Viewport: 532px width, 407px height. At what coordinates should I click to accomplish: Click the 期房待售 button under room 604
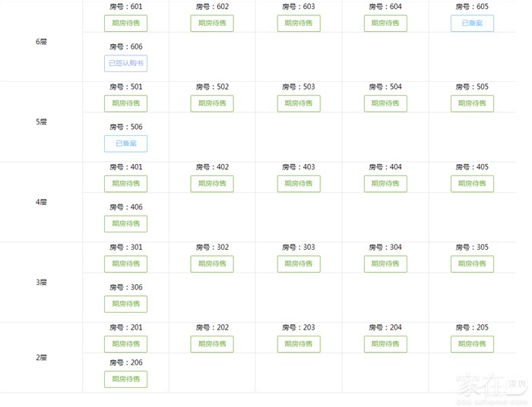click(385, 24)
